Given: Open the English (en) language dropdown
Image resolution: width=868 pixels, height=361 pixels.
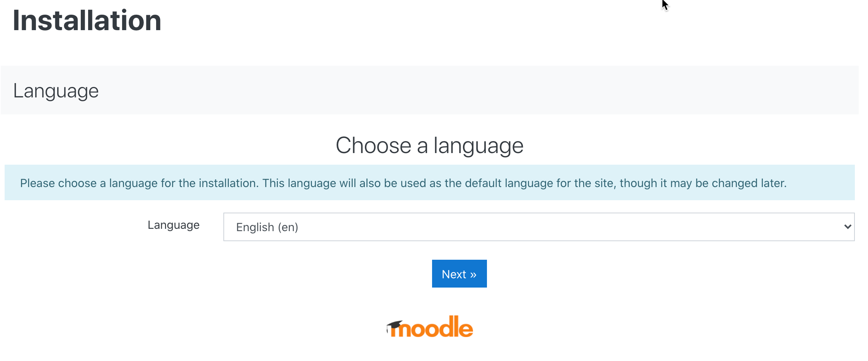Looking at the screenshot, I should (x=539, y=227).
